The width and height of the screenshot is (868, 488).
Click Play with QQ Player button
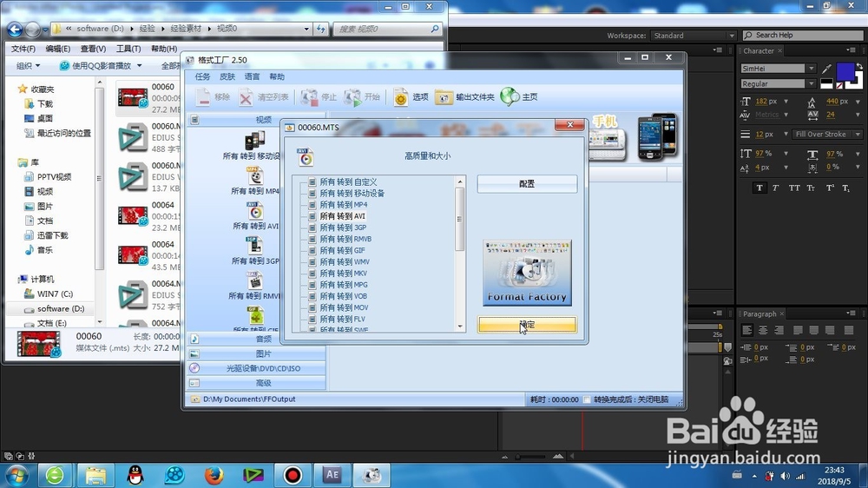pyautogui.click(x=101, y=65)
